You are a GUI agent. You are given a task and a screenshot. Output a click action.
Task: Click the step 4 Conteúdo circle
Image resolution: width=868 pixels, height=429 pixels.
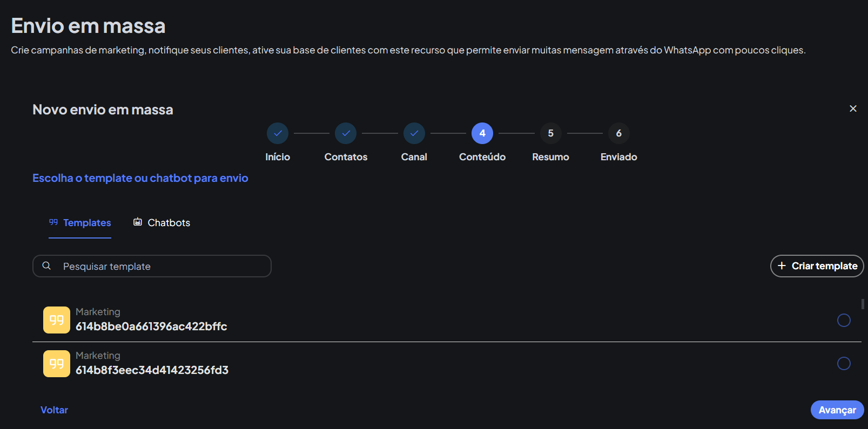tap(482, 133)
